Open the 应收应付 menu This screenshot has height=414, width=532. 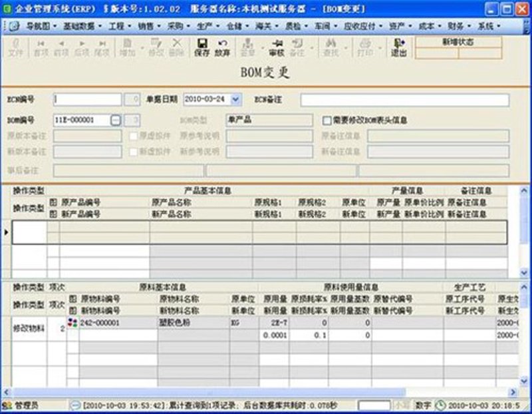point(363,26)
